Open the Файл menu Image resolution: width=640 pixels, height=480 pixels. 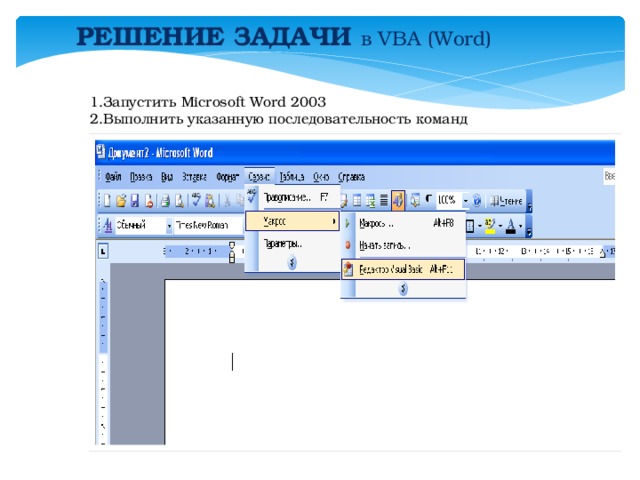point(113,177)
